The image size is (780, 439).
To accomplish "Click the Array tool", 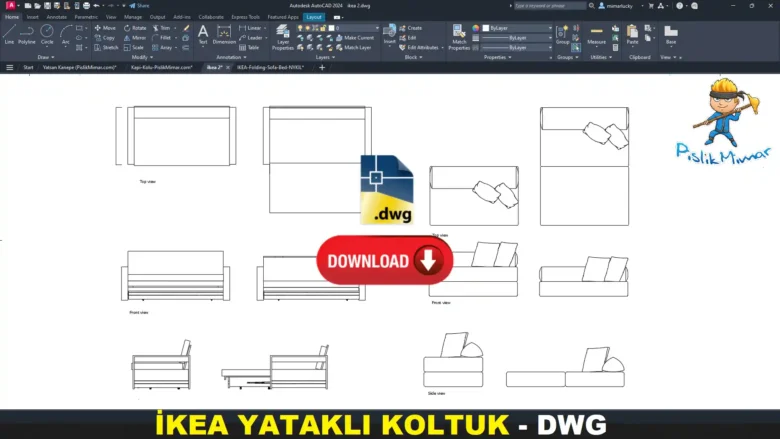I will tap(162, 48).
